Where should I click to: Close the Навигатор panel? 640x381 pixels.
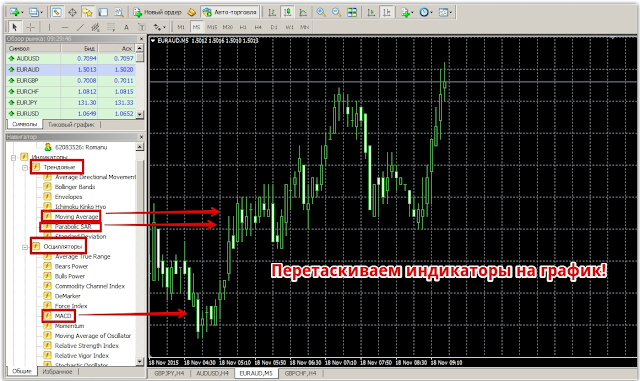141,137
